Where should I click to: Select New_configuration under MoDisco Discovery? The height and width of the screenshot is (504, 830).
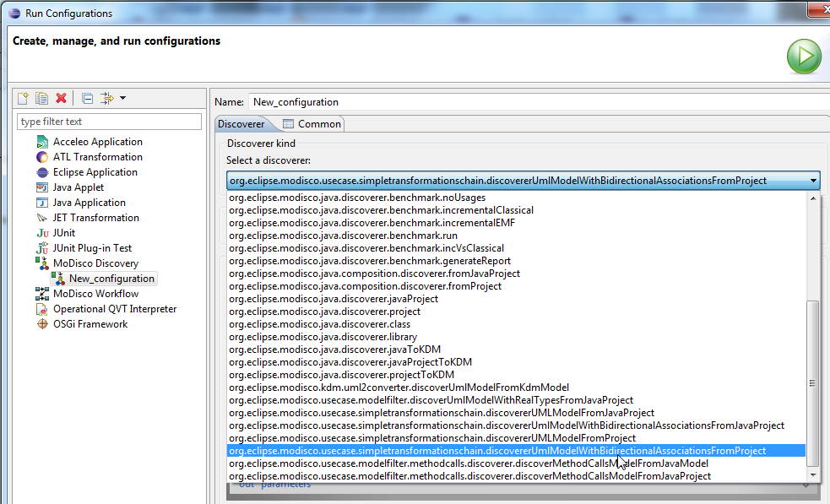(111, 279)
